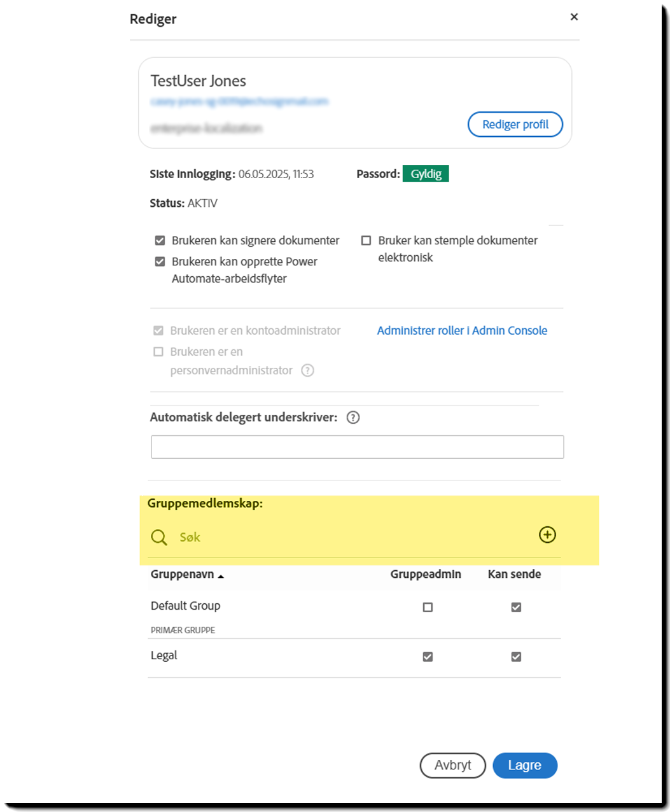Toggle Gruppeadmin for Legal group
Image resolution: width=670 pixels, height=812 pixels.
tap(428, 657)
